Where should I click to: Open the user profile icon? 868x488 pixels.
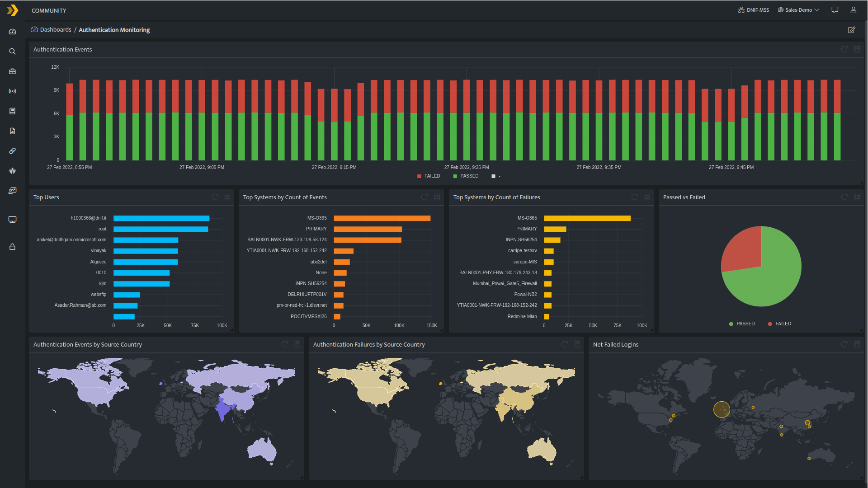853,10
